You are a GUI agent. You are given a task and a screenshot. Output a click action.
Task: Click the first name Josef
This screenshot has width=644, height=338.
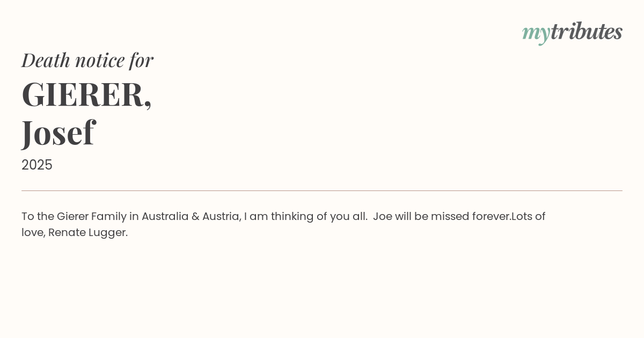point(58,133)
